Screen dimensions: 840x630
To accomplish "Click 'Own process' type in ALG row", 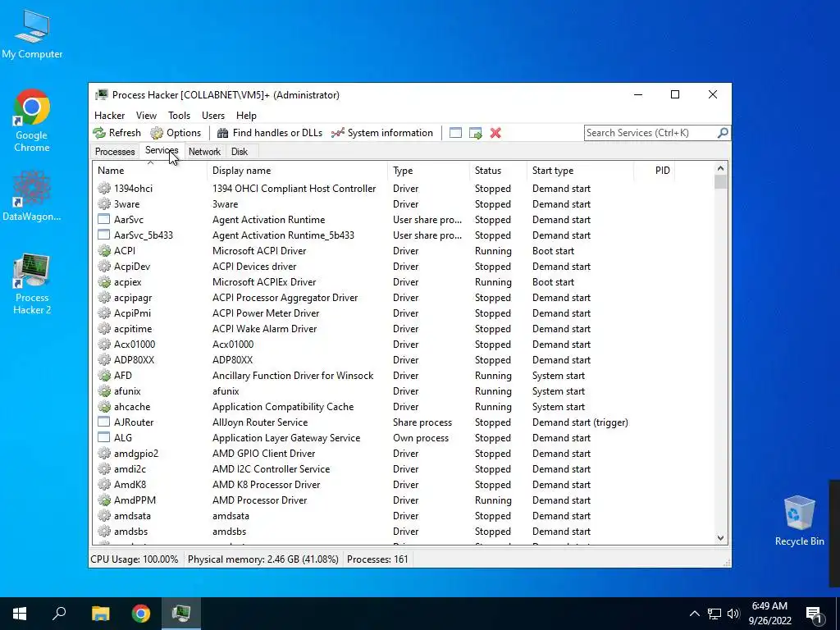I will [421, 438].
